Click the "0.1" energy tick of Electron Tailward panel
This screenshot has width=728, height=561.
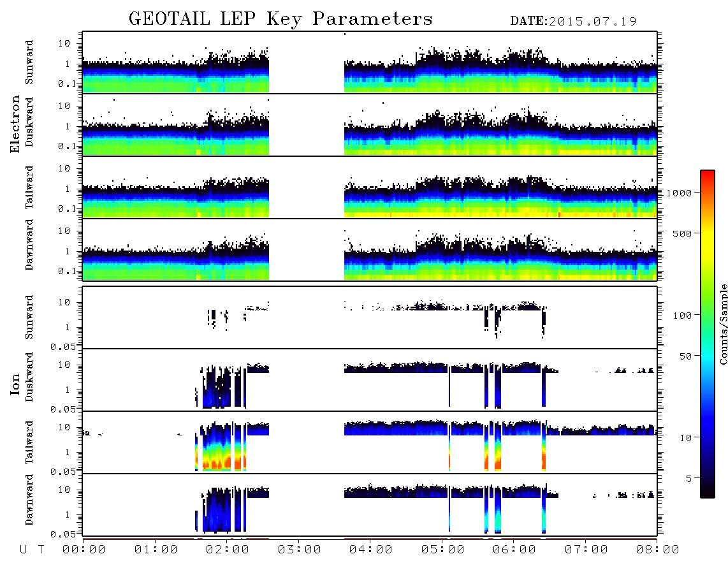point(68,208)
